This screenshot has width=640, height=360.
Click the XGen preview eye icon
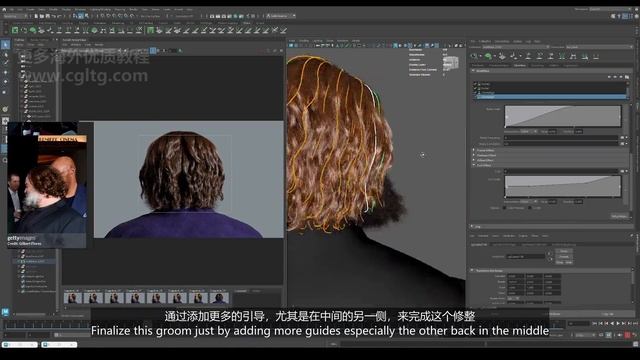474,56
